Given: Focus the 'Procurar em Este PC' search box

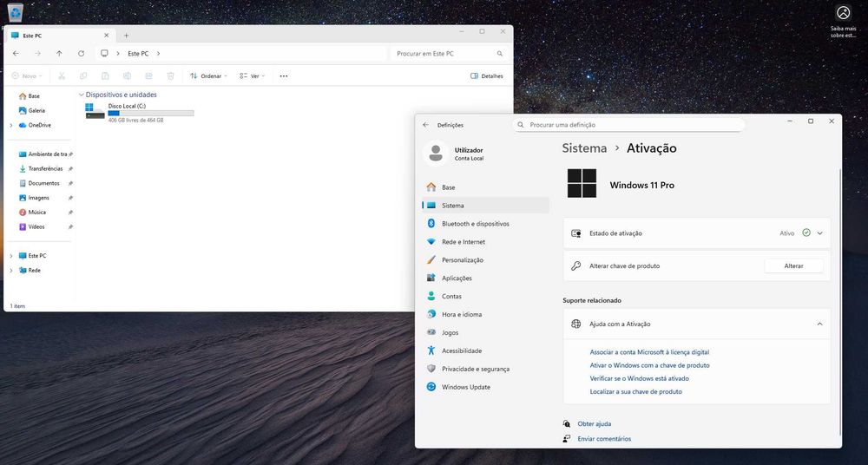Looking at the screenshot, I should tap(449, 54).
